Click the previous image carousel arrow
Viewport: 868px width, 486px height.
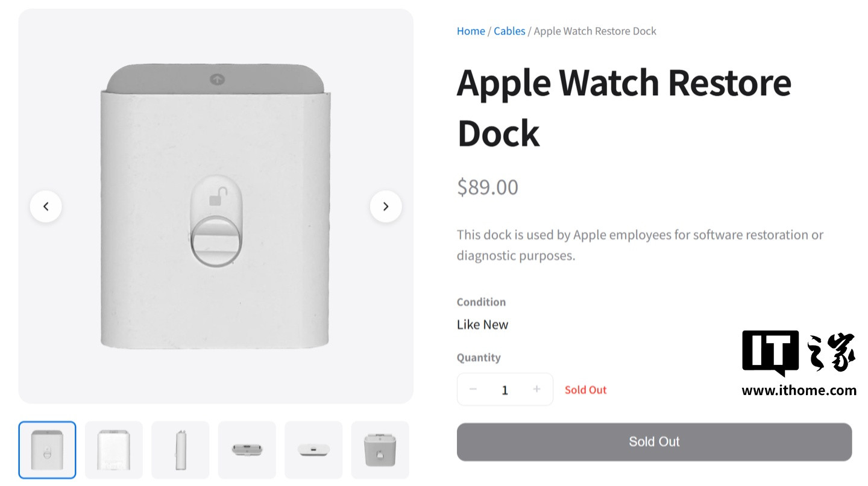[x=46, y=206]
